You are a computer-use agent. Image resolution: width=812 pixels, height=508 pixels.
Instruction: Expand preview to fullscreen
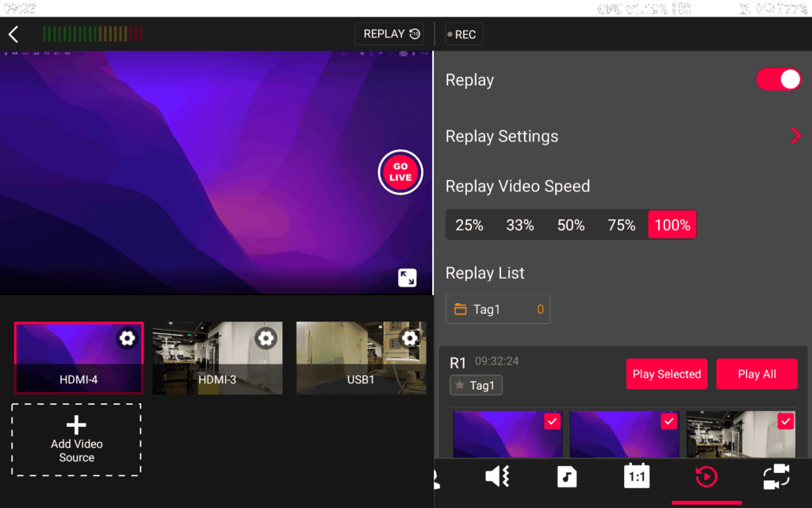tap(407, 277)
